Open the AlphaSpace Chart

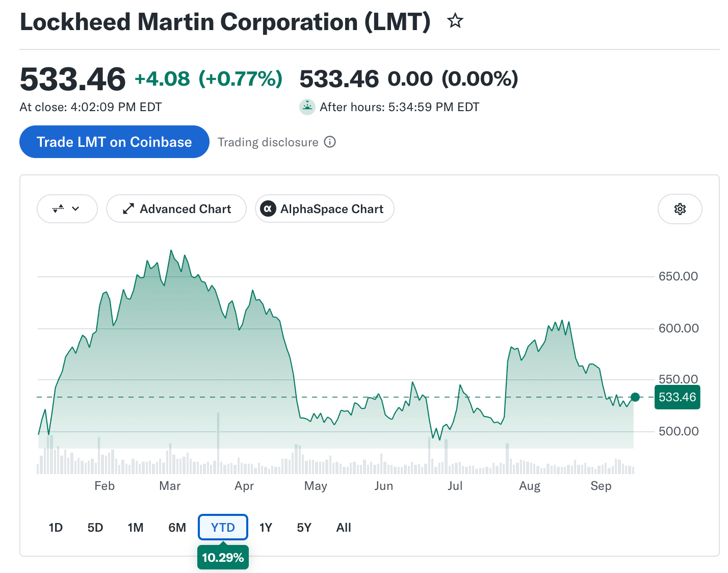coord(324,209)
